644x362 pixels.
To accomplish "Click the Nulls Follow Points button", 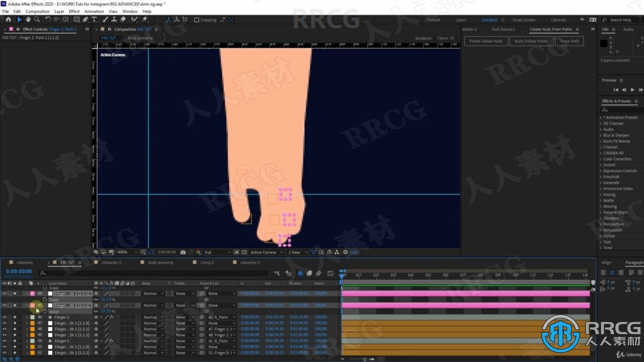I will pos(531,41).
